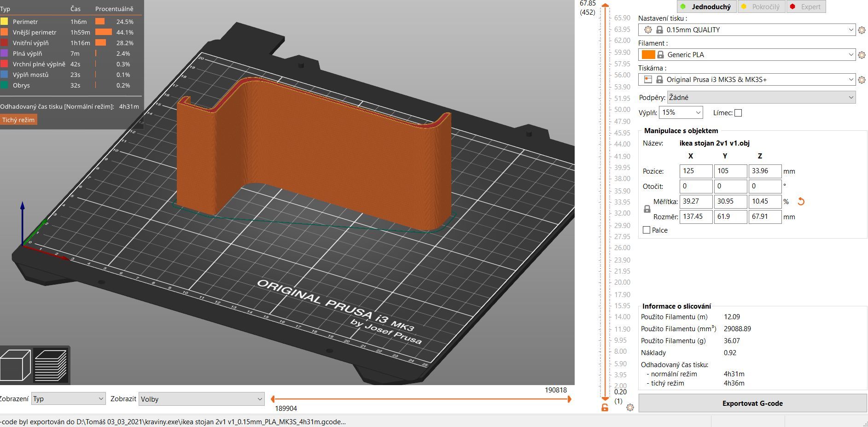Open the Tiskárna printer preset dropdown
Screen dimensions: 868x427
pyautogui.click(x=747, y=79)
